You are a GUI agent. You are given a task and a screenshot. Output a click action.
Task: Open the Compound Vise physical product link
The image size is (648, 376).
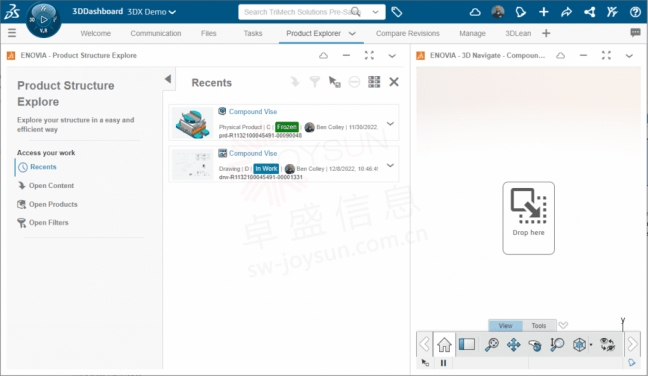tap(253, 112)
